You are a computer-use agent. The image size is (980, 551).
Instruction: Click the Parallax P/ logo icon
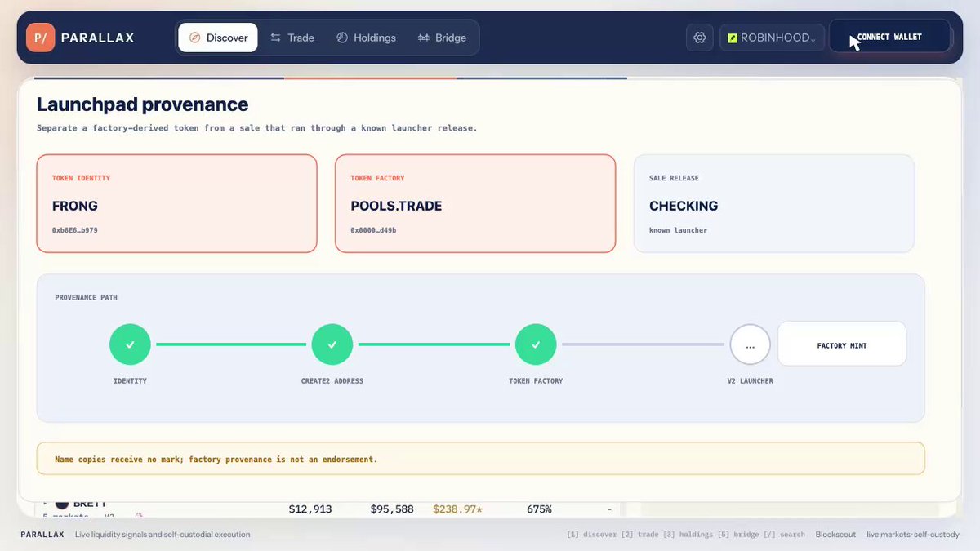tap(40, 38)
